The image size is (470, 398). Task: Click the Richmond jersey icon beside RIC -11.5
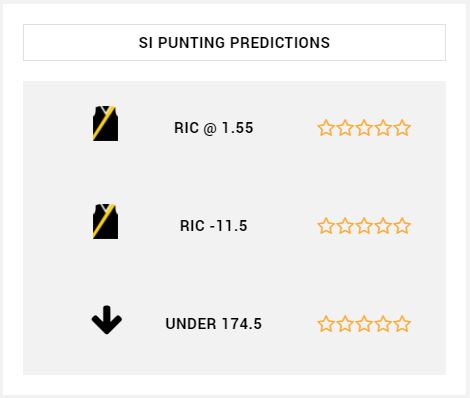tap(105, 221)
